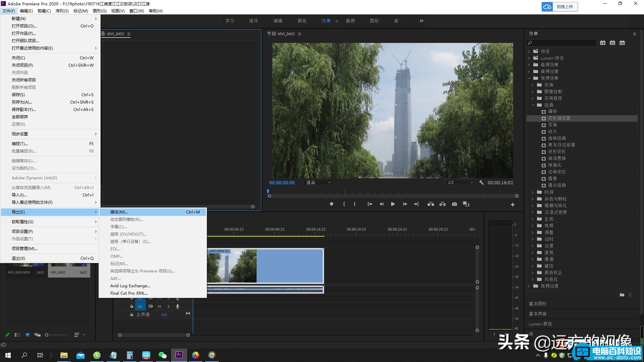
Task: Click the new custom bin folder icon
Action: click(622, 295)
